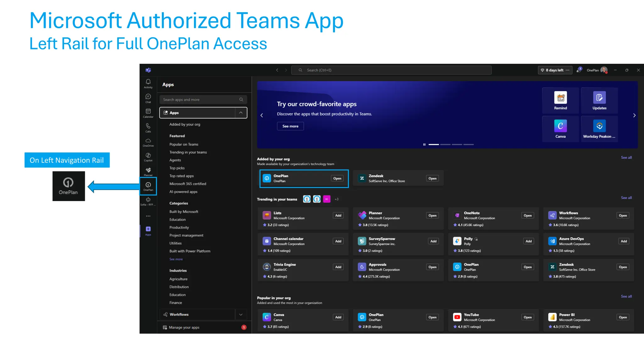
Task: Select Agents in the sidebar
Action: click(175, 160)
